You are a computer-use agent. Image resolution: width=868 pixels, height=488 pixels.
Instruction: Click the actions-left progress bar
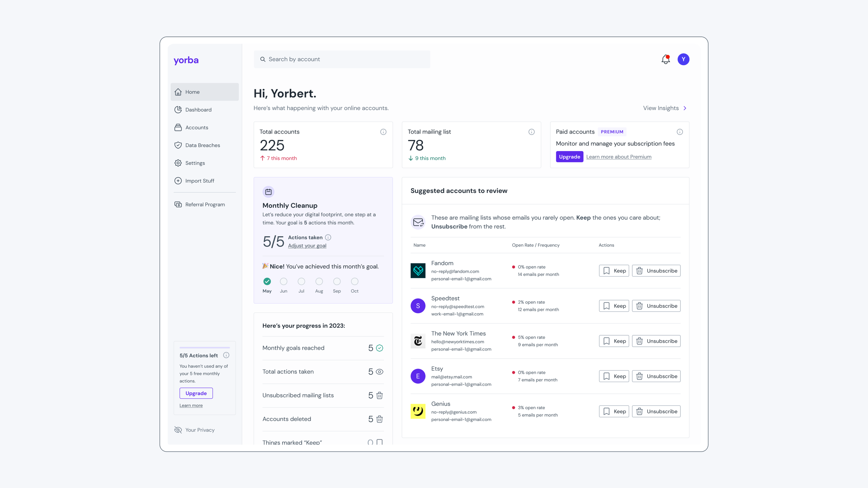click(205, 347)
